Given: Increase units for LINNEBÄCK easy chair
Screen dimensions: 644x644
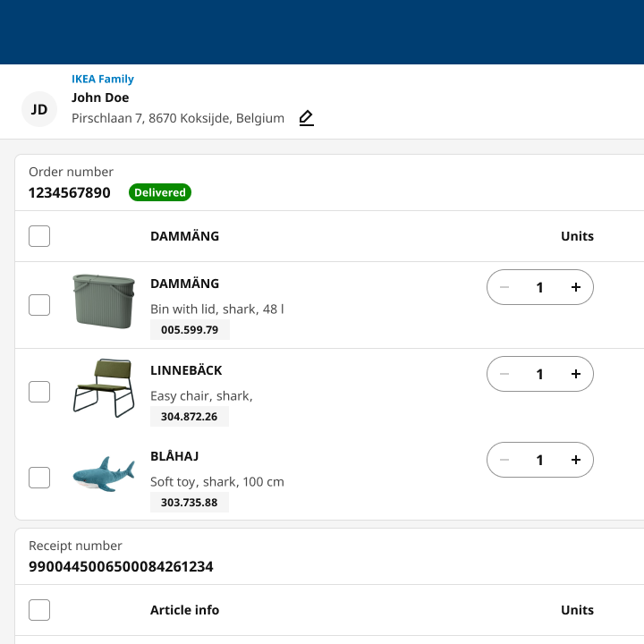Looking at the screenshot, I should coord(576,374).
